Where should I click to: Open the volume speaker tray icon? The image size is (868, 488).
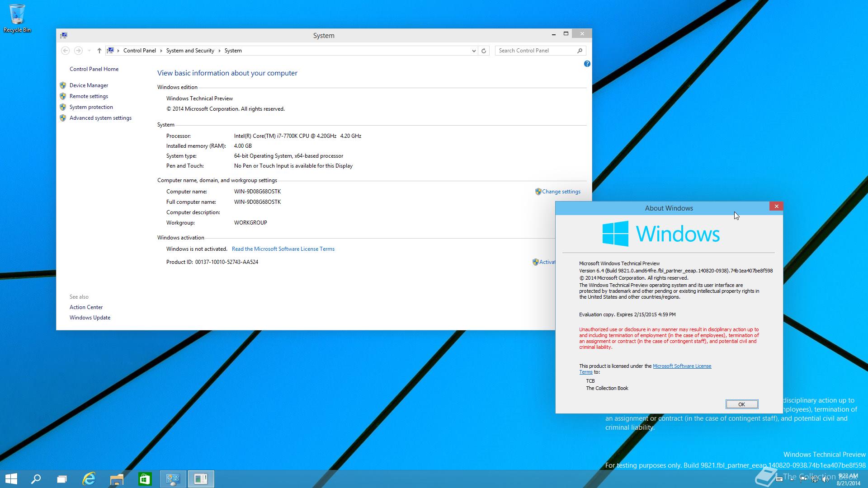tap(826, 479)
